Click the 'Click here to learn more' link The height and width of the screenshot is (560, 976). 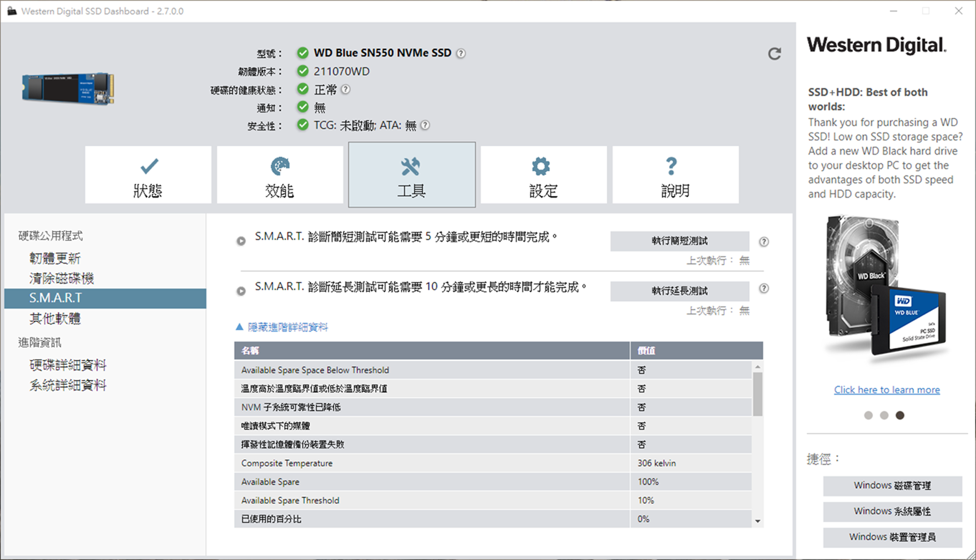[x=886, y=390]
